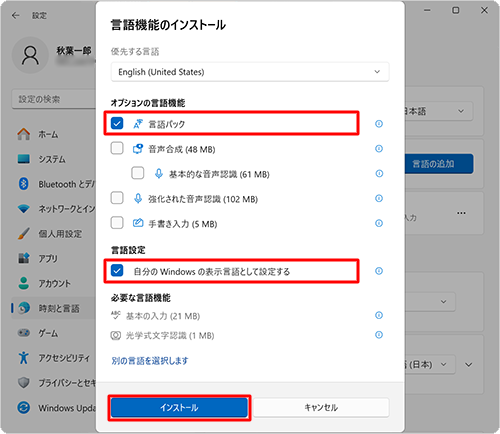Click info icon beside 手書き入力 (5 MB)
Screen dimensions: 500x434
click(379, 223)
